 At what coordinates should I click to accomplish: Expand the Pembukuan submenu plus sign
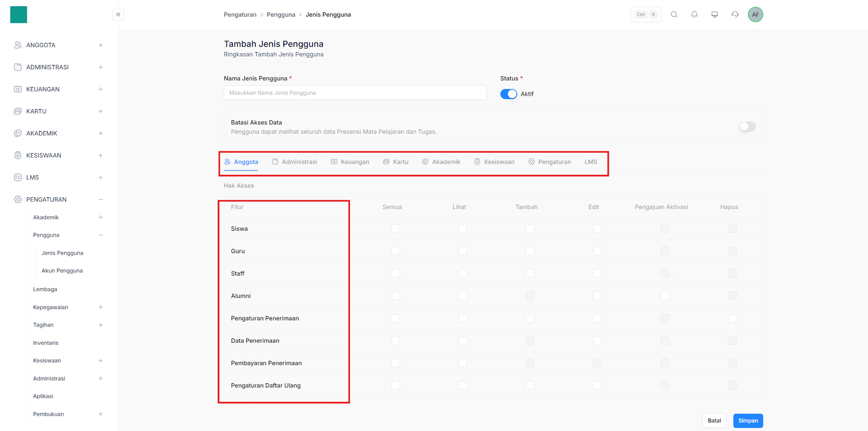[x=100, y=414]
